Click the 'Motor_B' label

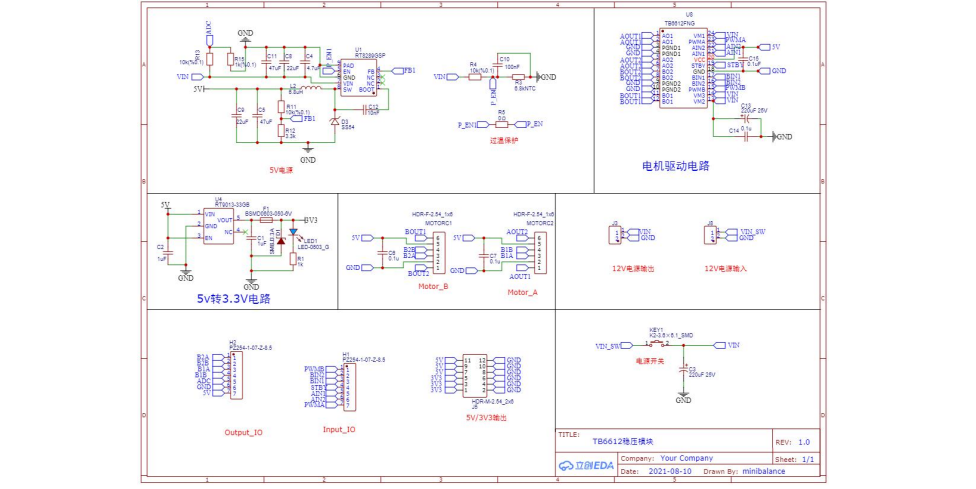point(433,287)
